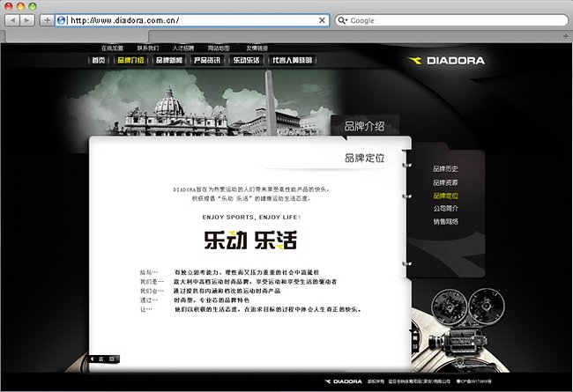Select 品牌资源 in the side menu
The height and width of the screenshot is (392, 573).
(x=445, y=182)
